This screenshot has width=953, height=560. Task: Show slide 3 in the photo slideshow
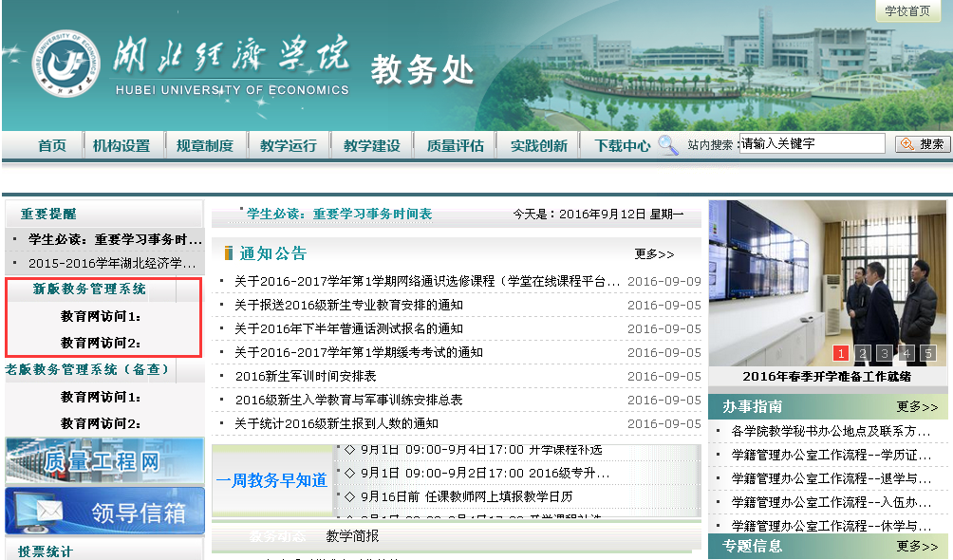(885, 353)
